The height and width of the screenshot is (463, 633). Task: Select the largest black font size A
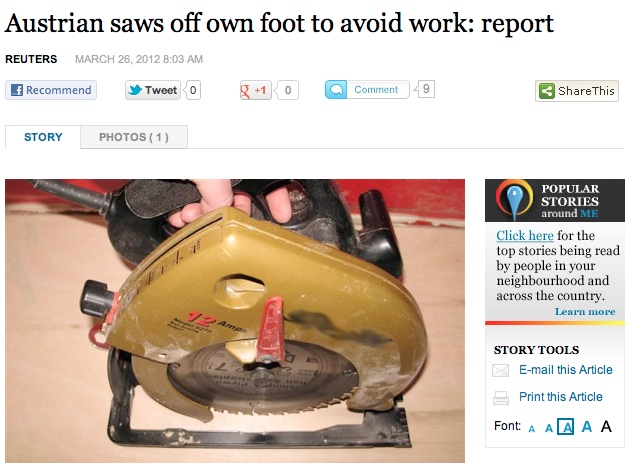pyautogui.click(x=606, y=426)
